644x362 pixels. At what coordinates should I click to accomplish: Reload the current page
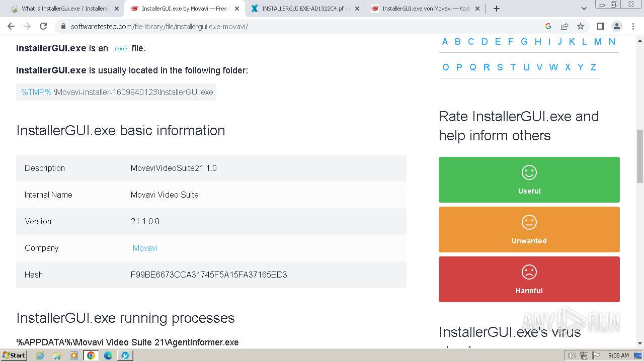43,26
